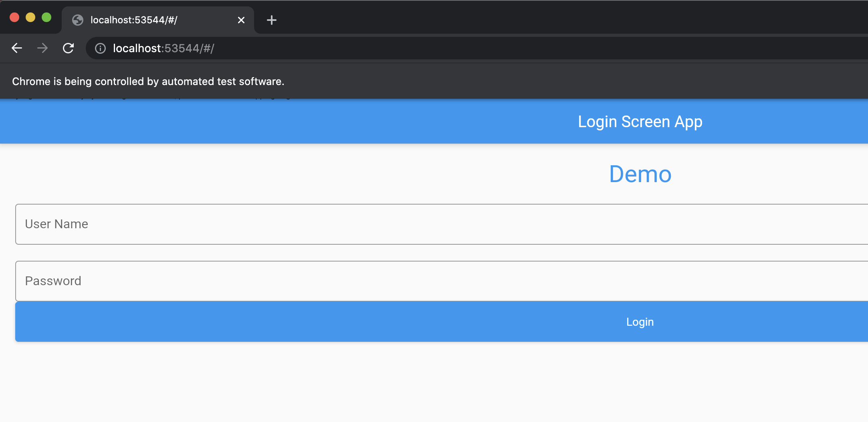Click the automated test software notice
The width and height of the screenshot is (868, 422).
(148, 81)
